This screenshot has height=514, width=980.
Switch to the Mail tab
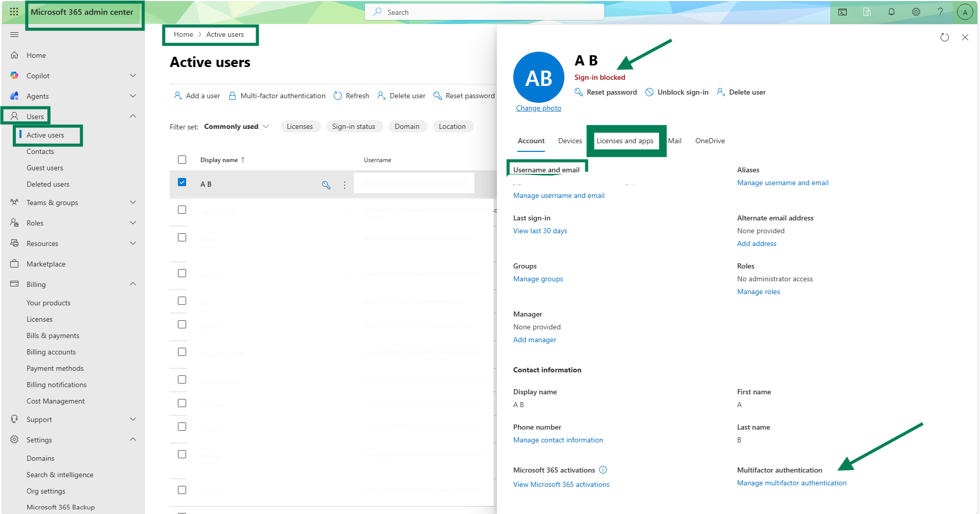675,141
